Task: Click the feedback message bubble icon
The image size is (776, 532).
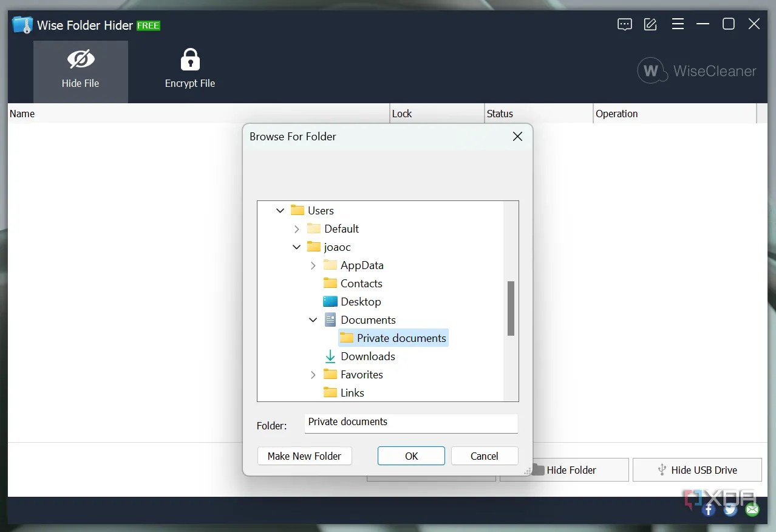Action: tap(624, 24)
